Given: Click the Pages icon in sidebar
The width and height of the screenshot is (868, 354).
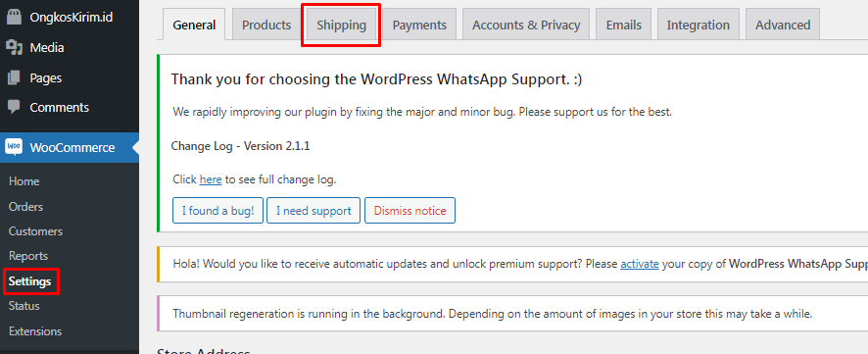Looking at the screenshot, I should [14, 78].
